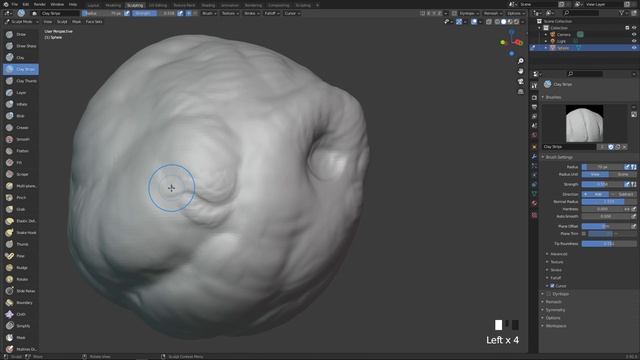Select the Elastic Deform brush
This screenshot has width=640, height=360.
(x=20, y=221)
